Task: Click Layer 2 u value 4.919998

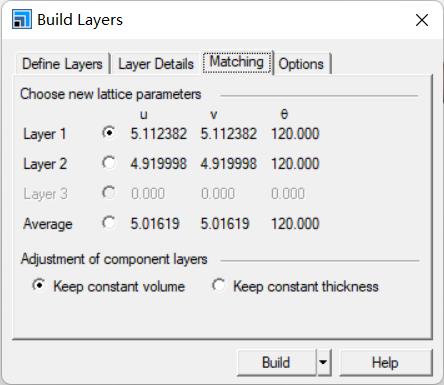Action: click(159, 164)
